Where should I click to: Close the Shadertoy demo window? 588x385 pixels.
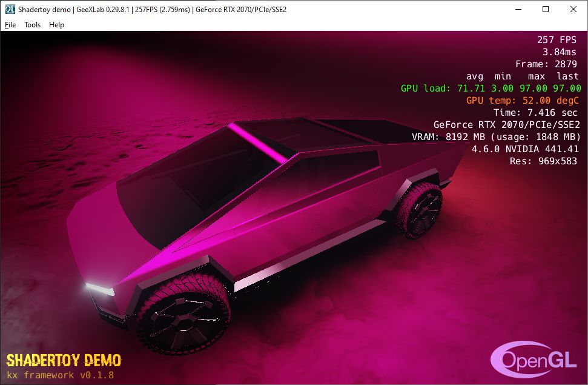[573, 9]
